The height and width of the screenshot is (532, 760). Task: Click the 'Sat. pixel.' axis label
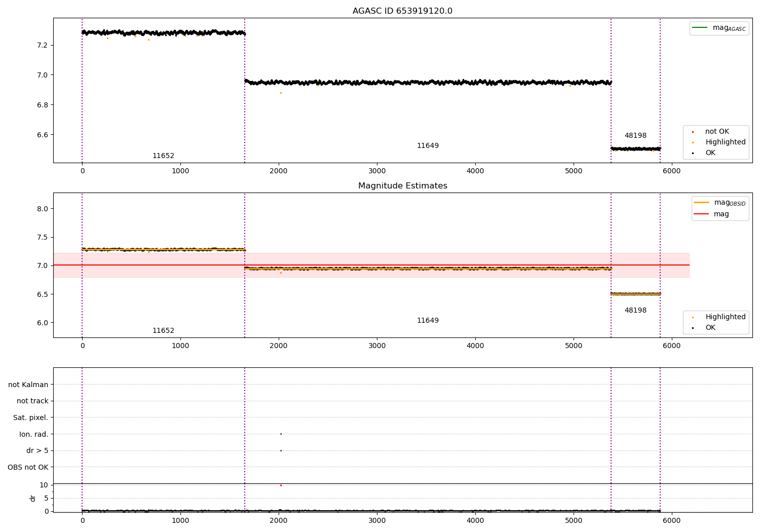coord(31,417)
